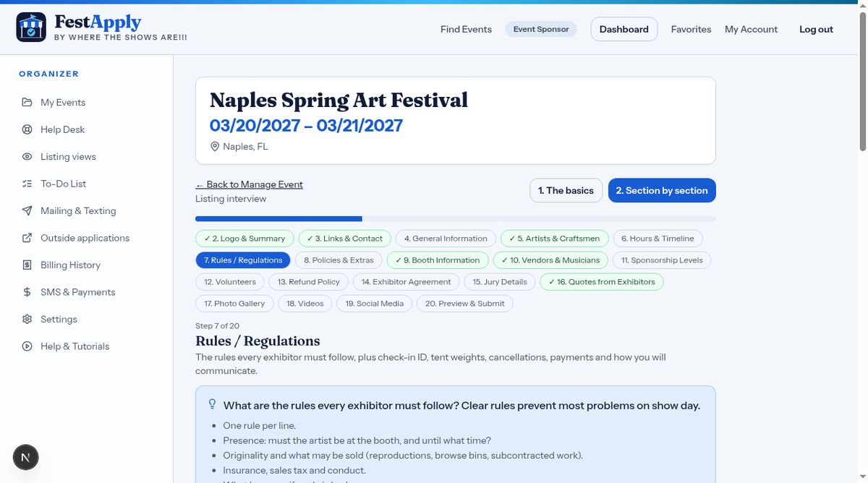Jump to step 3. Links & Contact
The height and width of the screenshot is (483, 868).
tap(344, 239)
